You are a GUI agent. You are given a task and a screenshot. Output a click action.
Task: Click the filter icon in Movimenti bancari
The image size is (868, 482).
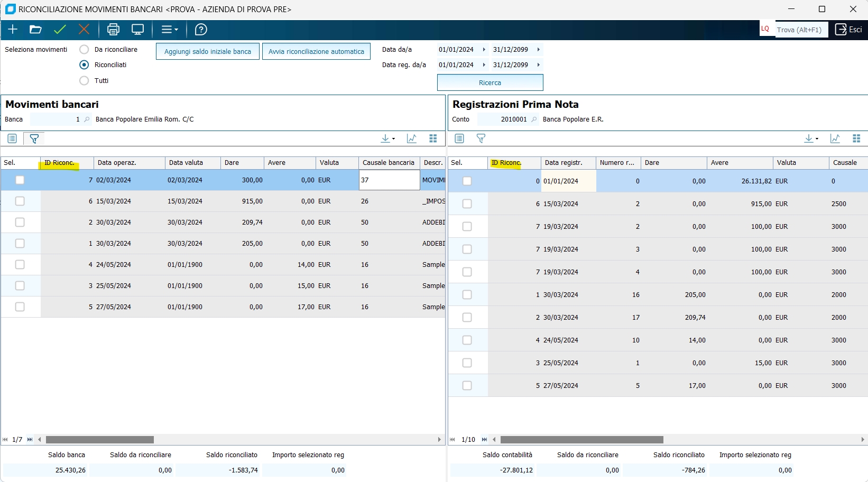34,138
